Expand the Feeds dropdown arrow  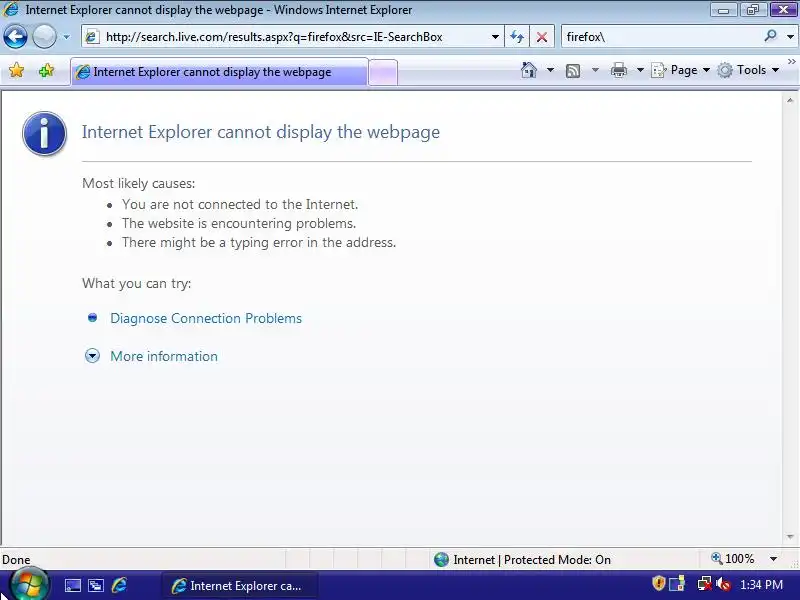tap(595, 70)
